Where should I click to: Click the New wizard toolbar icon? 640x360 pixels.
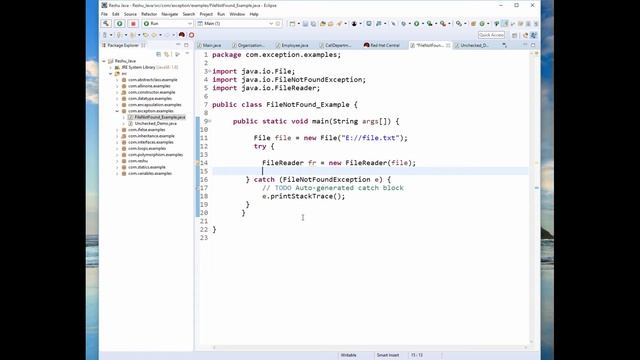point(292,24)
